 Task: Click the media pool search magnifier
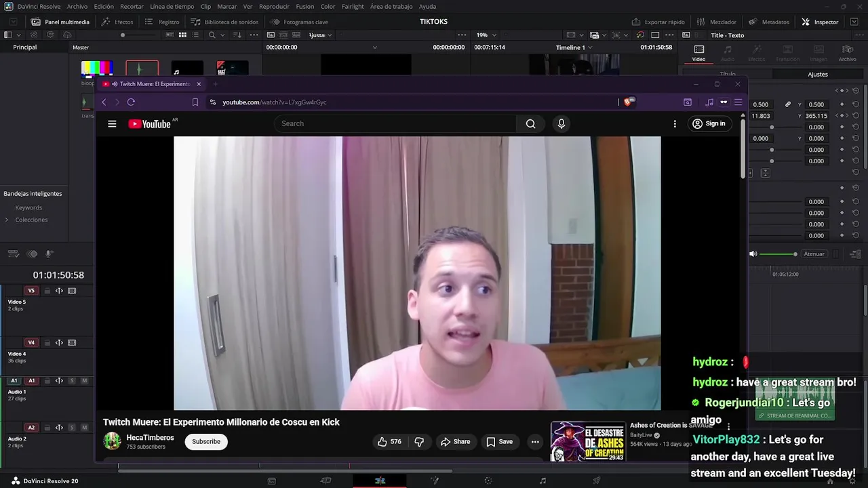(212, 35)
